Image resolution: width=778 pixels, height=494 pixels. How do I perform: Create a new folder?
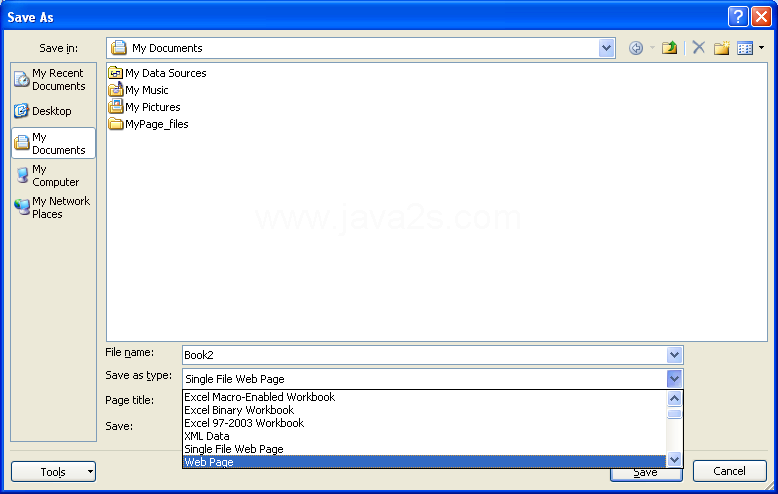(x=721, y=48)
